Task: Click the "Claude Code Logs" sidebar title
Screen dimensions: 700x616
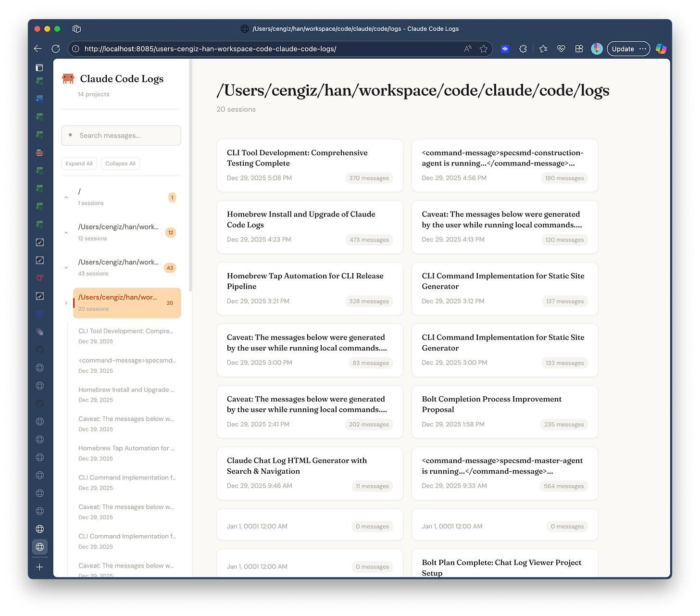Action: [122, 78]
